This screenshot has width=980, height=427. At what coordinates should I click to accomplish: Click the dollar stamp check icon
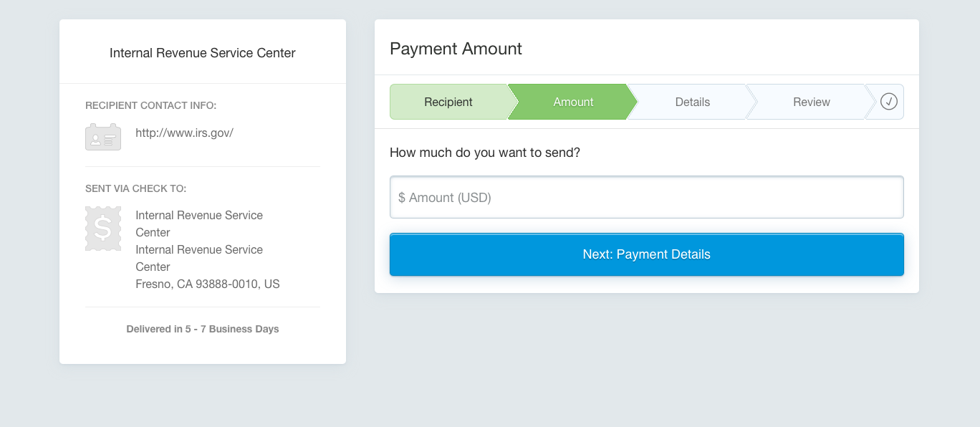(x=103, y=229)
